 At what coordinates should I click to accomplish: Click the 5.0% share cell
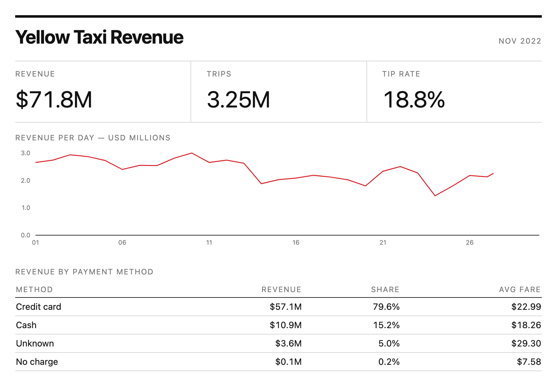tap(389, 344)
